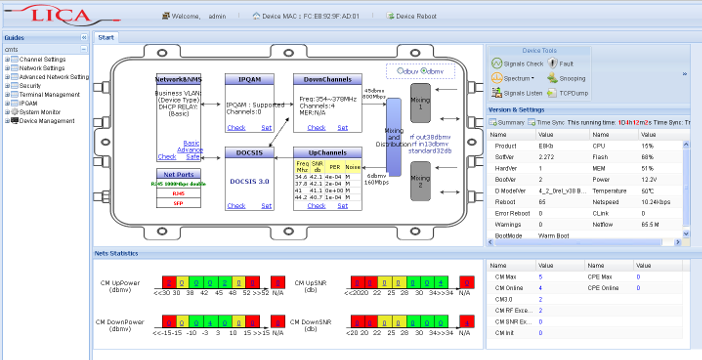Click Set link under DOCSIS
Image resolution: width=702 pixels, height=360 pixels.
(x=266, y=206)
